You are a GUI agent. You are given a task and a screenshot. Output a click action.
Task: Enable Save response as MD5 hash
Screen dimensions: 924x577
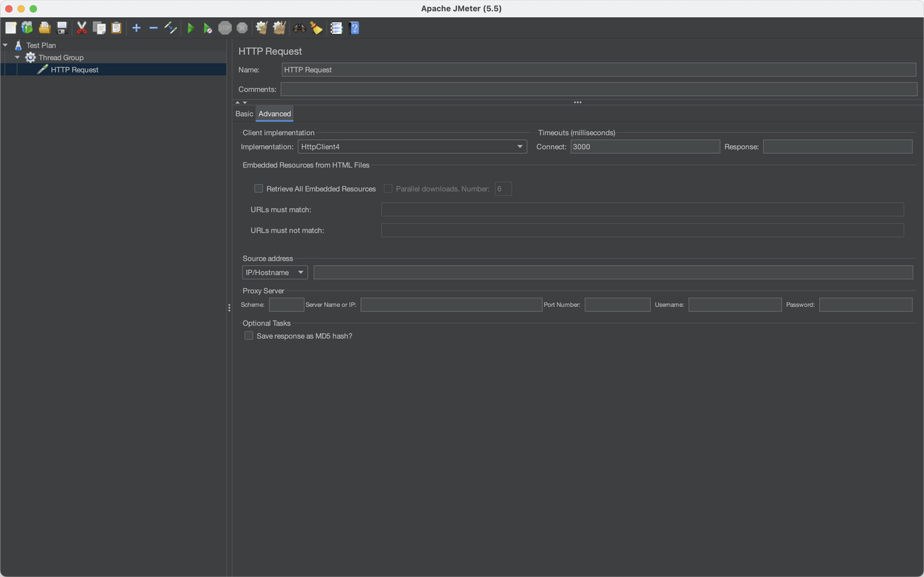(248, 336)
